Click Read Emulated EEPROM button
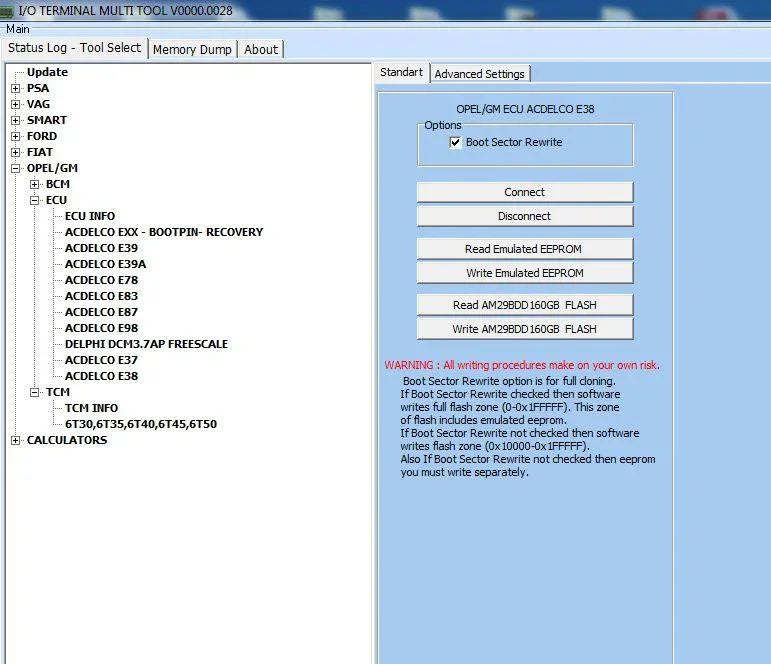 524,249
